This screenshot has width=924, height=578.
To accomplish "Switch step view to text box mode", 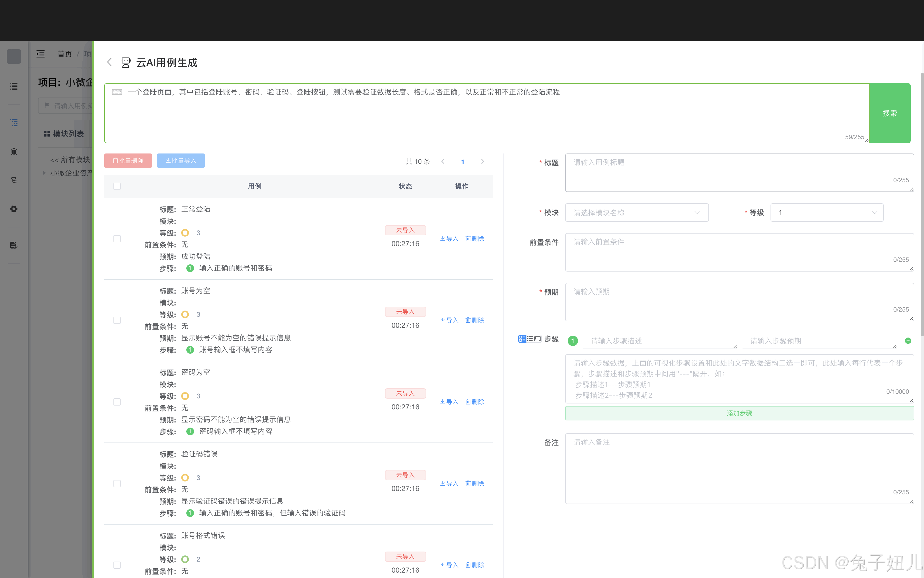I will click(x=537, y=339).
